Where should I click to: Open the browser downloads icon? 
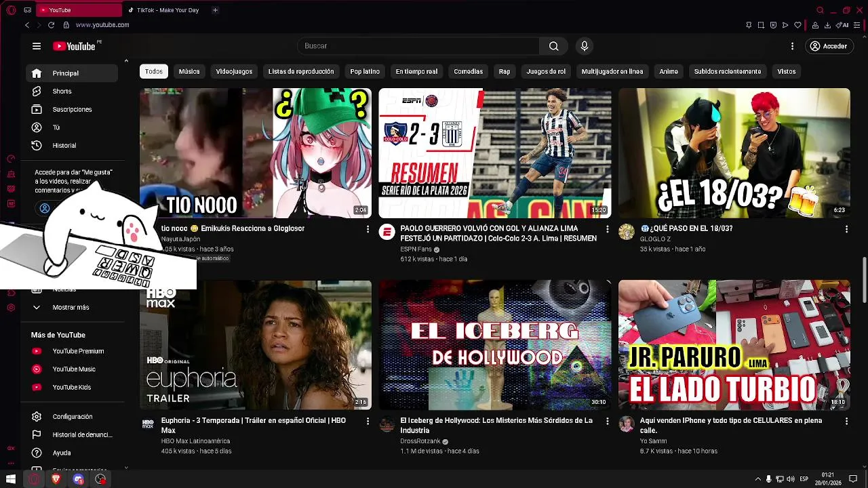coord(827,25)
